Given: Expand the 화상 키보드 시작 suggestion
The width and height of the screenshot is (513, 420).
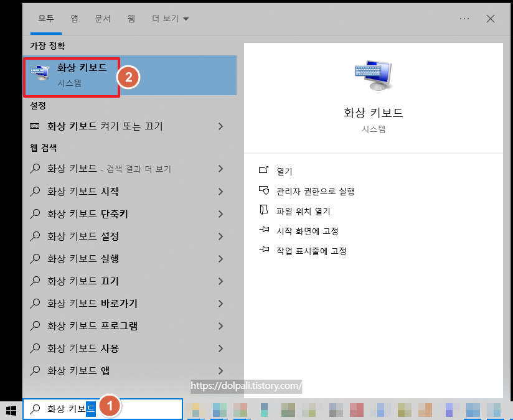Looking at the screenshot, I should 221,191.
